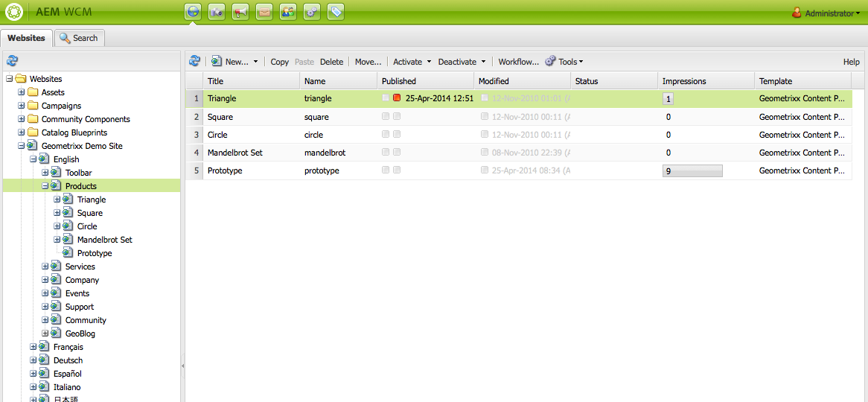Toggle the Modified checkbox in Mandelbrot Set row
This screenshot has width=868, height=402.
pyautogui.click(x=485, y=153)
